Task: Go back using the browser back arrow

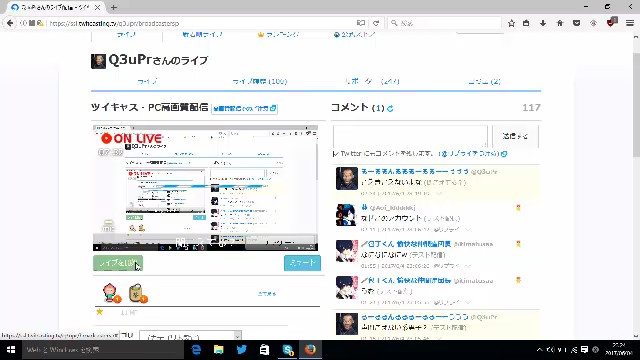Action: pos(10,23)
